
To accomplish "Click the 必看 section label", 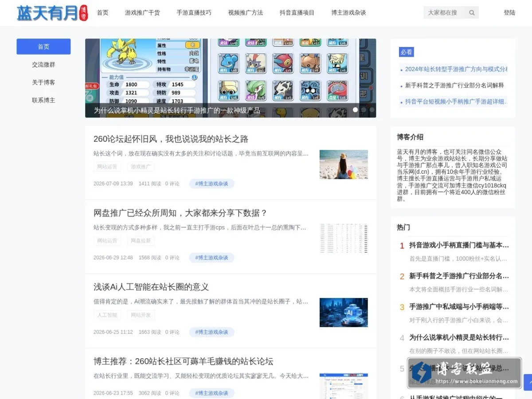I will [x=407, y=52].
